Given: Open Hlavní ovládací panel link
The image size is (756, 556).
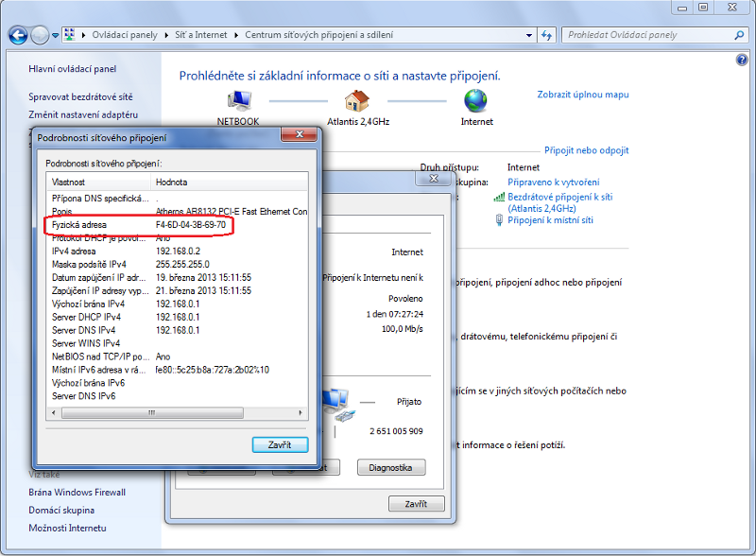Looking at the screenshot, I should pyautogui.click(x=73, y=68).
